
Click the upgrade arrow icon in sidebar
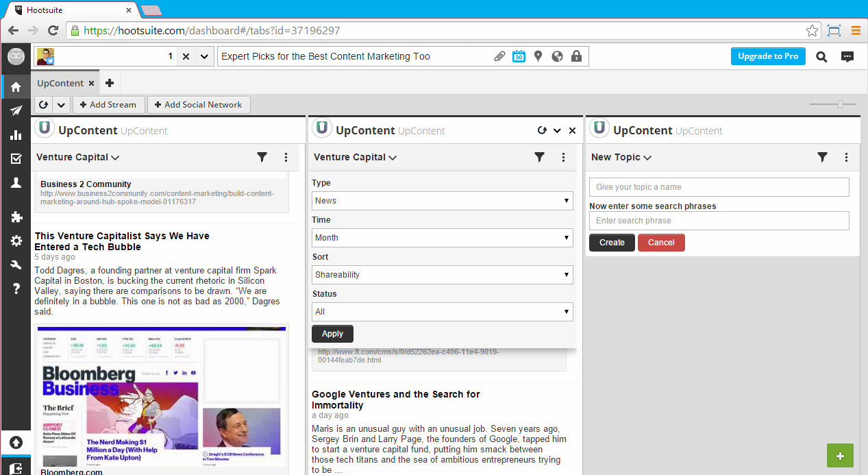point(16,443)
